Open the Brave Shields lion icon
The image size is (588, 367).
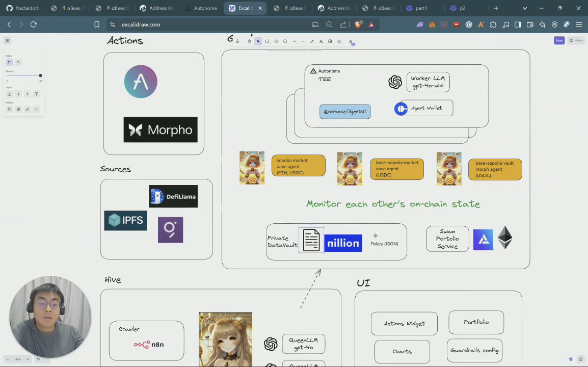358,24
